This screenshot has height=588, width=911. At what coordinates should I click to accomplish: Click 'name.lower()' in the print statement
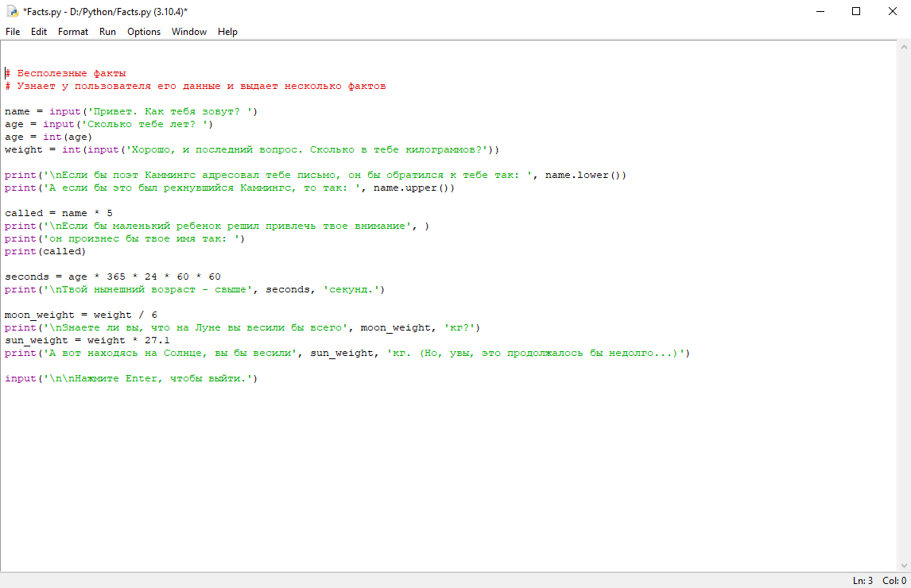(x=586, y=175)
